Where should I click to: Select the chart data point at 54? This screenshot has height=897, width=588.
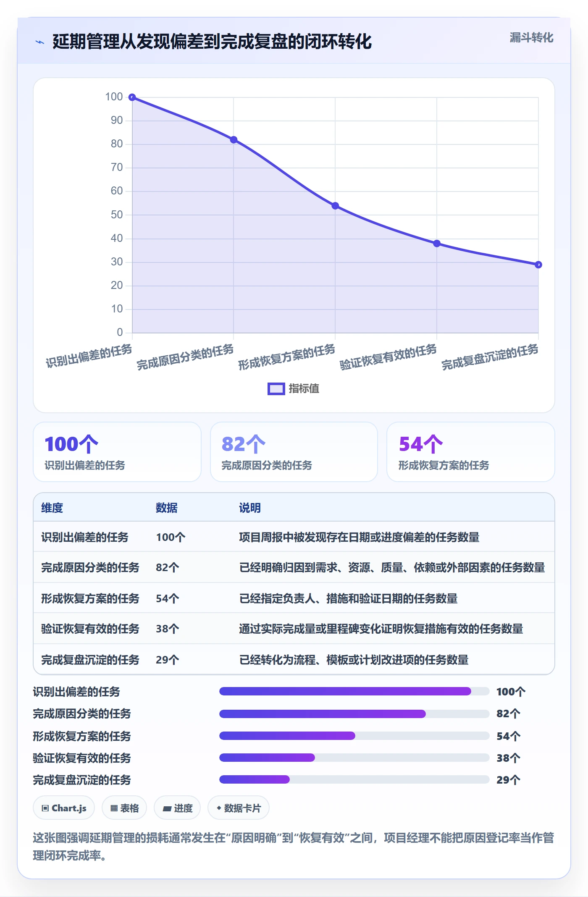(335, 206)
